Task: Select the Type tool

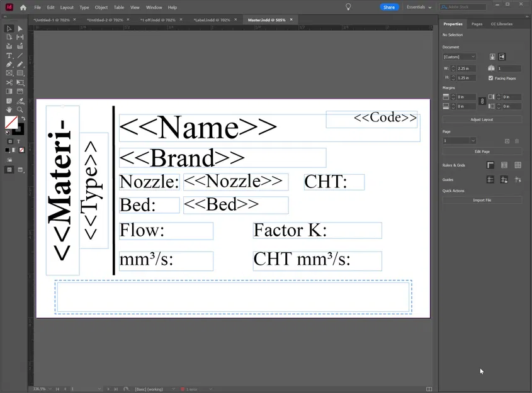Action: 9,56
